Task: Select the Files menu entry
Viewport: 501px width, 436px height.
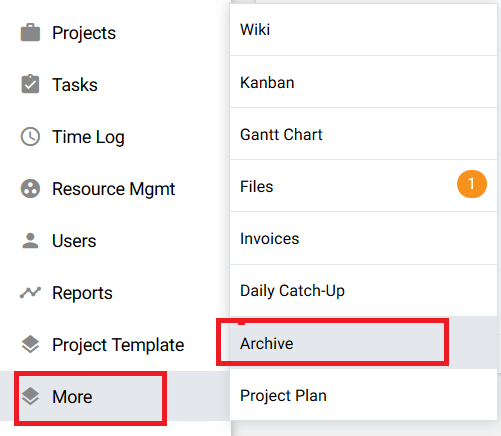Action: coord(363,186)
